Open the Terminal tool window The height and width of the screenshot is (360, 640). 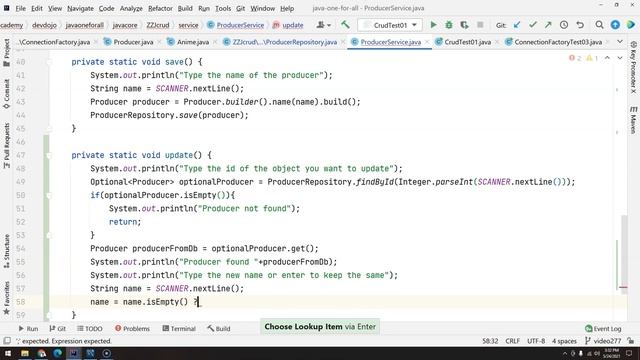[179, 328]
